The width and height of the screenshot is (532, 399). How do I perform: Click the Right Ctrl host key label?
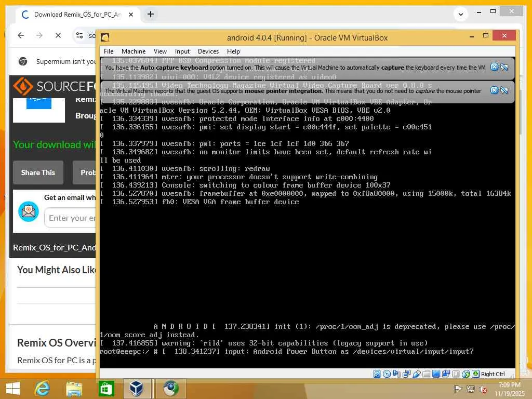coord(493,374)
